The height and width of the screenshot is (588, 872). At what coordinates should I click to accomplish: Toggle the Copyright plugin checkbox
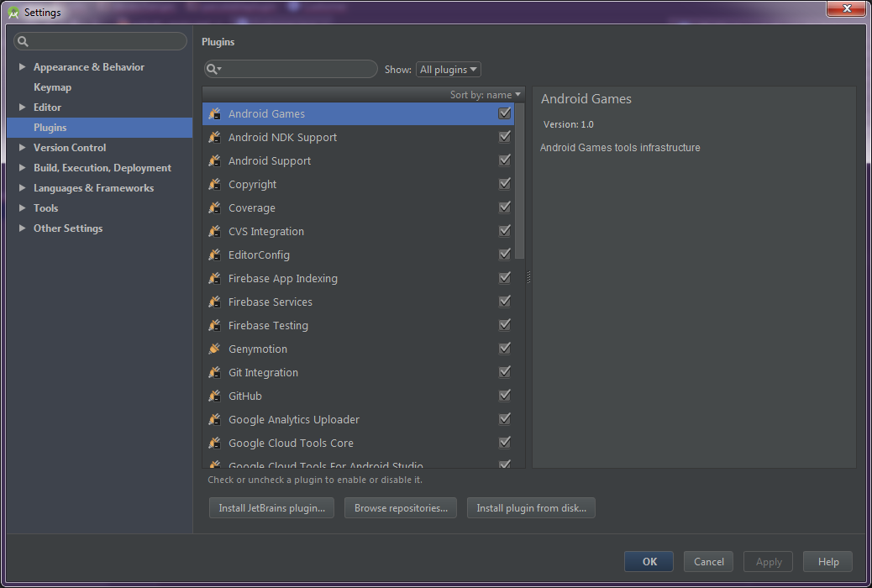504,183
